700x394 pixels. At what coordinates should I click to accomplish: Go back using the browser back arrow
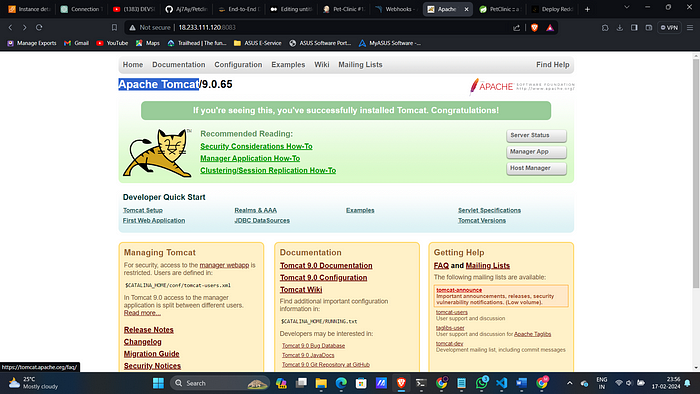tap(10, 28)
